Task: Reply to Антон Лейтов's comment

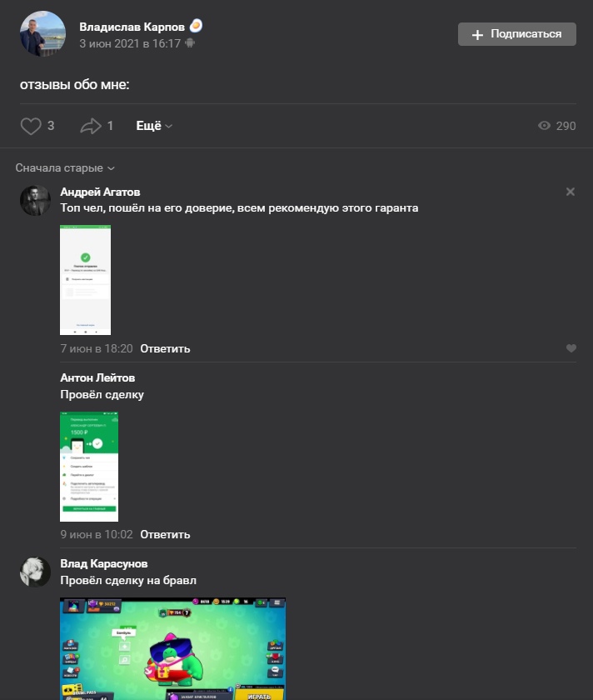Action: click(165, 534)
